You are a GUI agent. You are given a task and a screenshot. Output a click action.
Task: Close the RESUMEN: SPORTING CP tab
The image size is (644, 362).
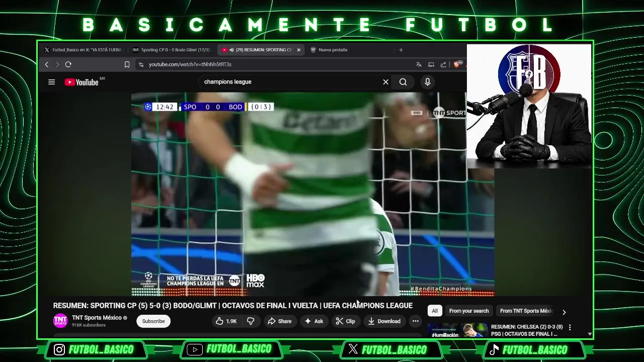pyautogui.click(x=298, y=50)
